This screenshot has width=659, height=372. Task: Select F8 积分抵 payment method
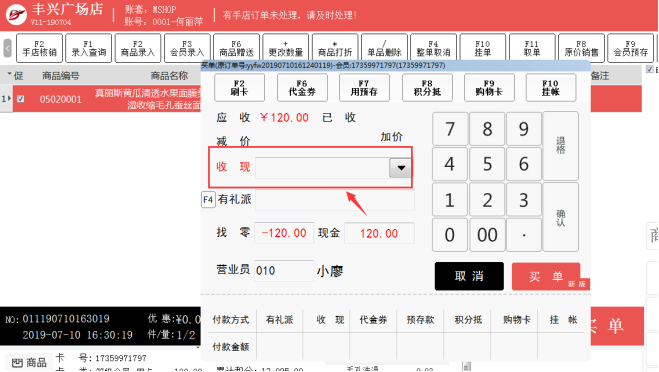point(427,87)
